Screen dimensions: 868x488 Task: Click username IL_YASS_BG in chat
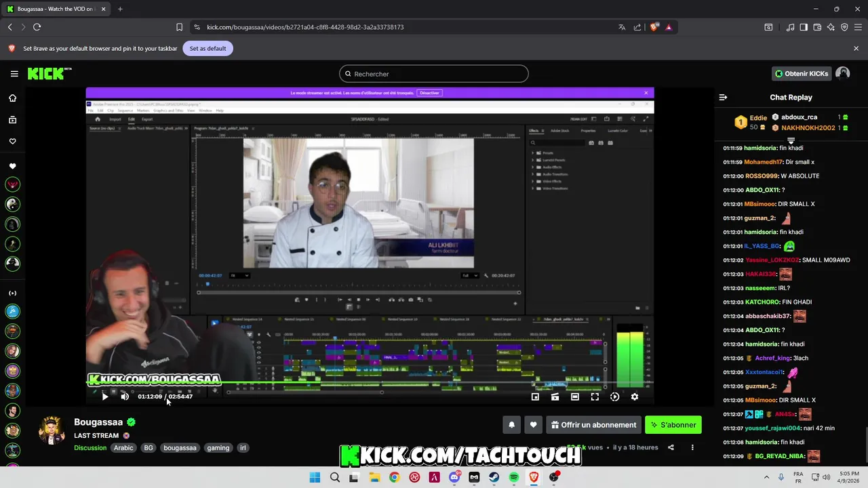[762, 246]
